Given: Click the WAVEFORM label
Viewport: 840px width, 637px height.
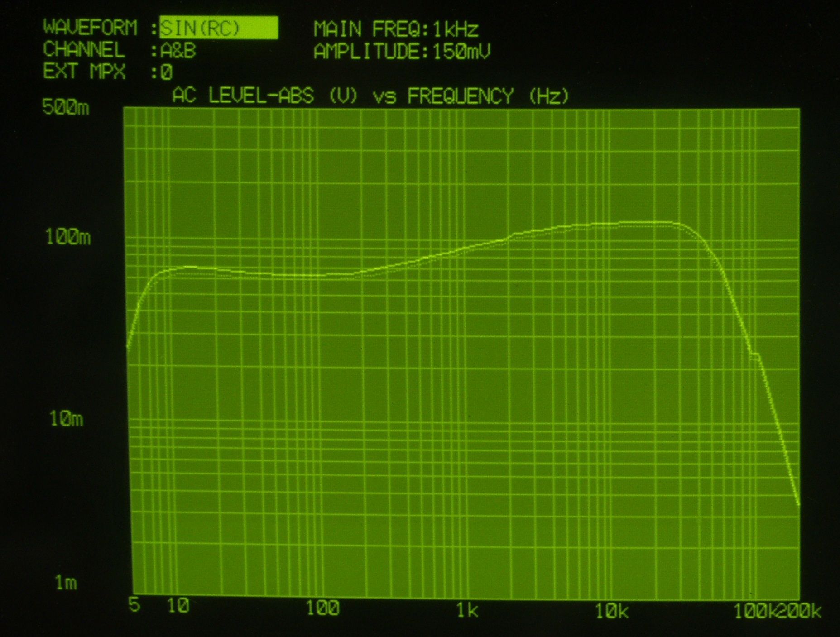Looking at the screenshot, I should [90, 27].
